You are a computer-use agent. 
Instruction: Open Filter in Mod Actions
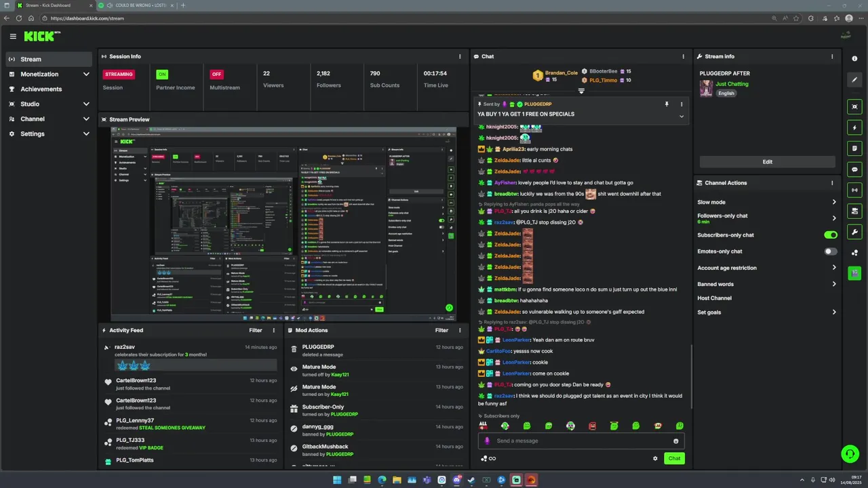441,330
